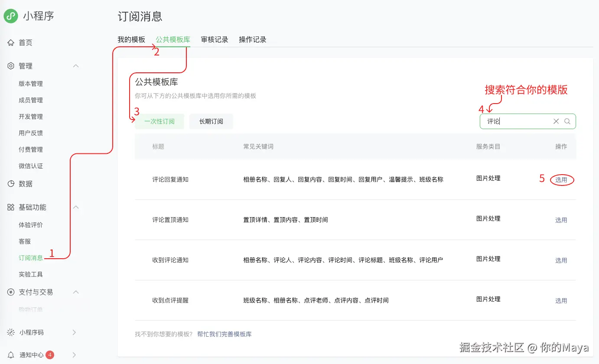Viewport: 599px width, 364px height.
Task: Open 体验评价 in the sidebar
Action: pos(31,225)
